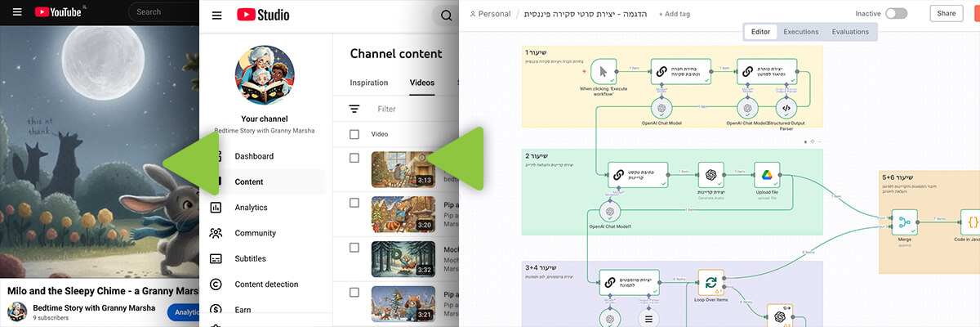Click the Subtitles icon in the sidebar
This screenshot has height=327, width=980.
tap(216, 258)
